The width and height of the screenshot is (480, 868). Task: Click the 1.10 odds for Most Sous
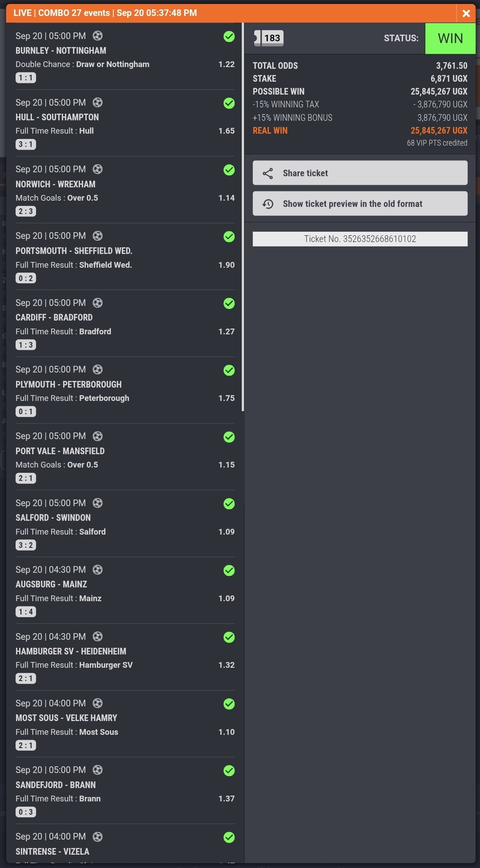pyautogui.click(x=226, y=732)
